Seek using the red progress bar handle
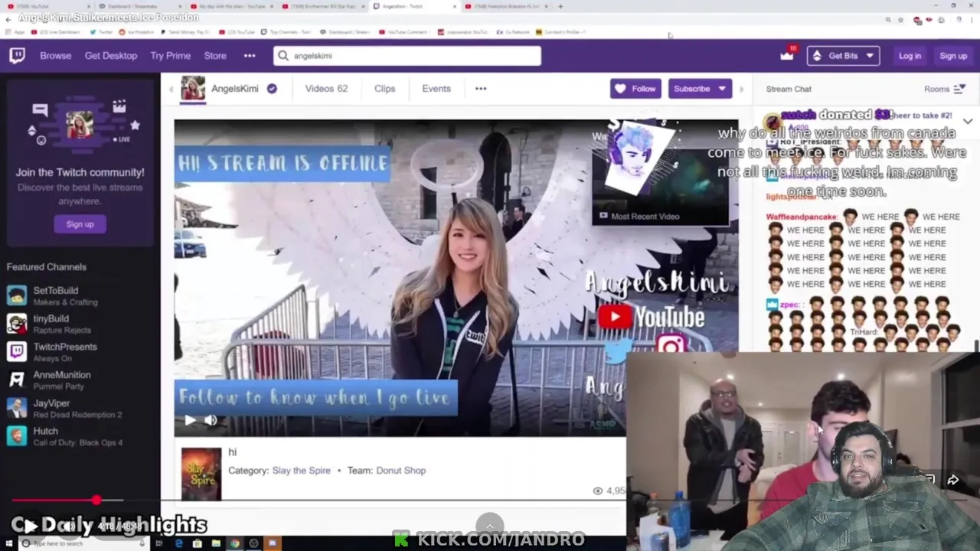Image resolution: width=980 pixels, height=551 pixels. click(x=96, y=500)
